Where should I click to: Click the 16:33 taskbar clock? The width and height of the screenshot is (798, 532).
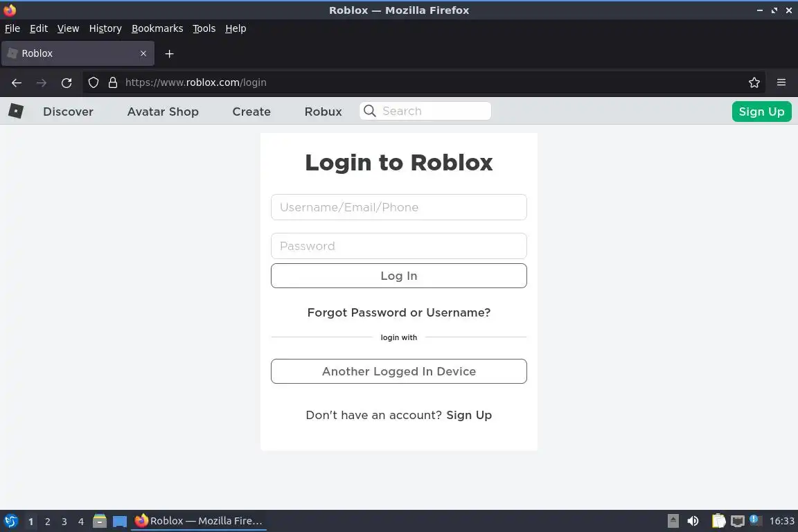[781, 521]
